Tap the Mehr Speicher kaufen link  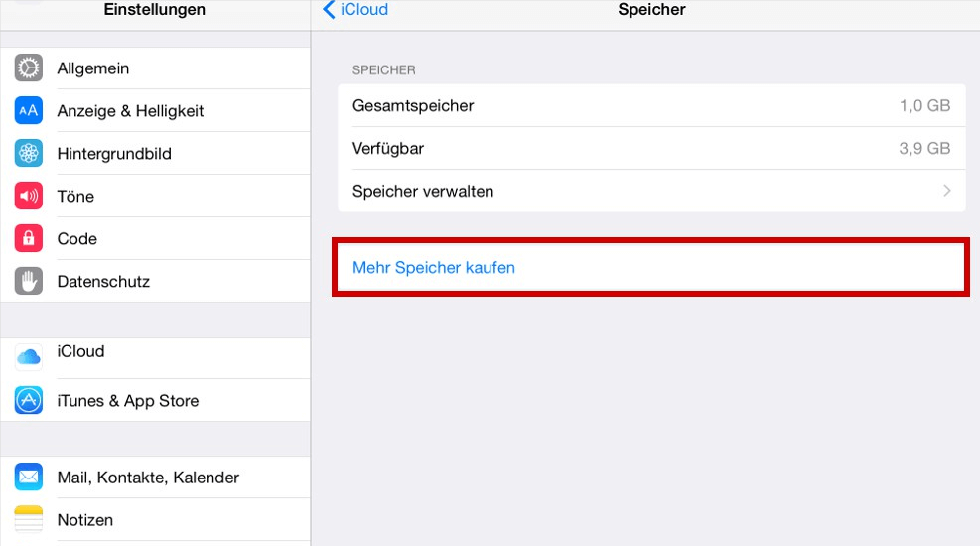pos(434,268)
